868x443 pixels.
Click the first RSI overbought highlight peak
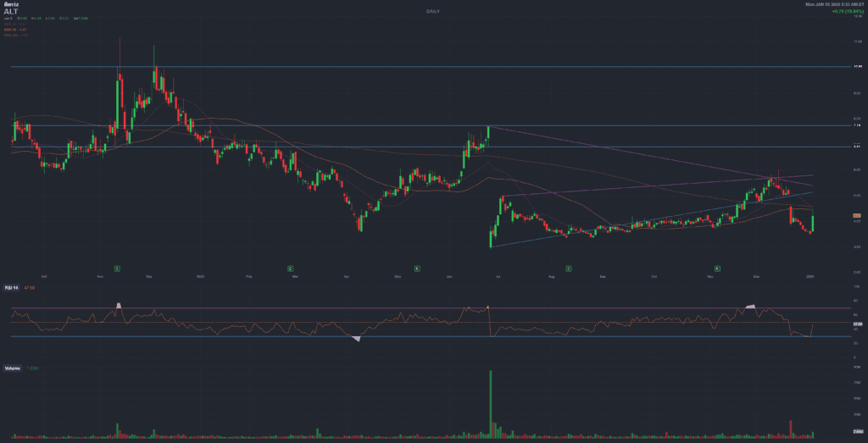point(120,305)
